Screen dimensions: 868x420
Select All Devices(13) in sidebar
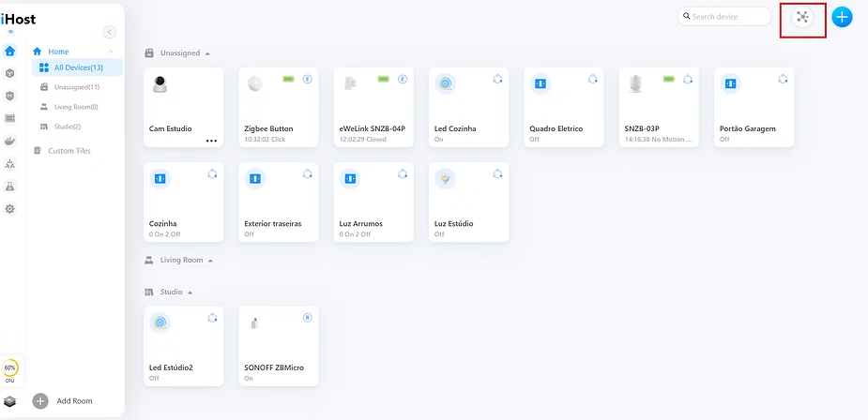79,67
